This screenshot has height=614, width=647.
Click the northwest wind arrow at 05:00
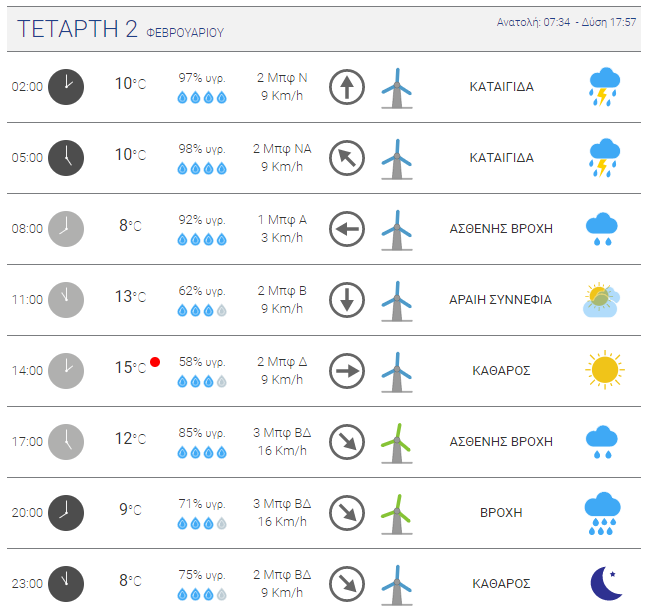(x=347, y=158)
